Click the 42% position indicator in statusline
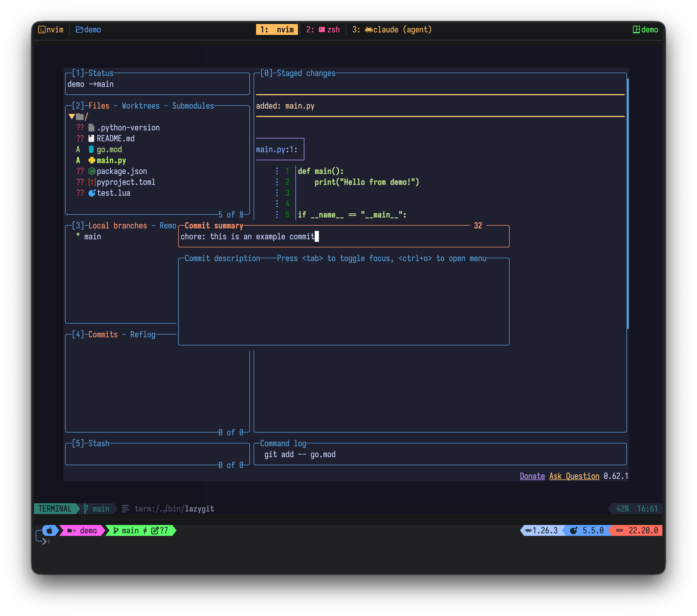The width and height of the screenshot is (697, 616). click(x=622, y=508)
